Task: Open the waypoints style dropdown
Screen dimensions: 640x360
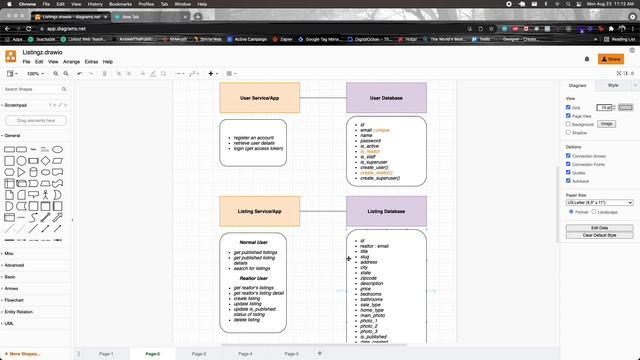Action: [194, 73]
